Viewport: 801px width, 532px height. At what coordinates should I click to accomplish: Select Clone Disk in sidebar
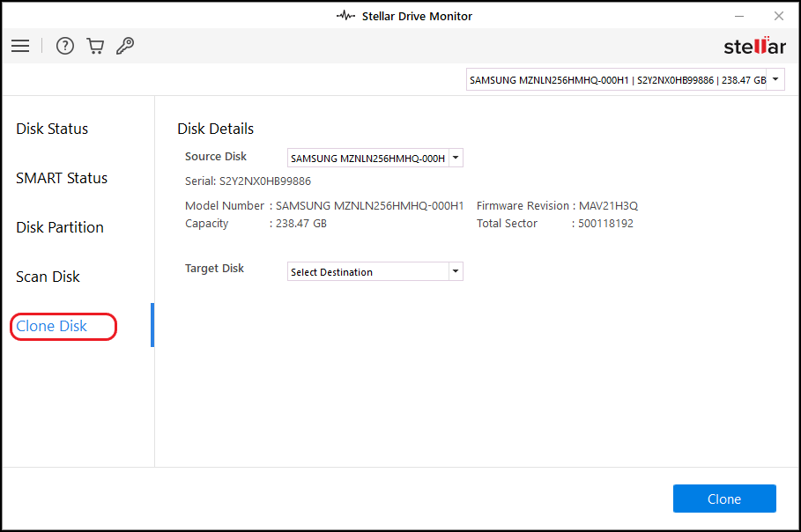point(52,326)
